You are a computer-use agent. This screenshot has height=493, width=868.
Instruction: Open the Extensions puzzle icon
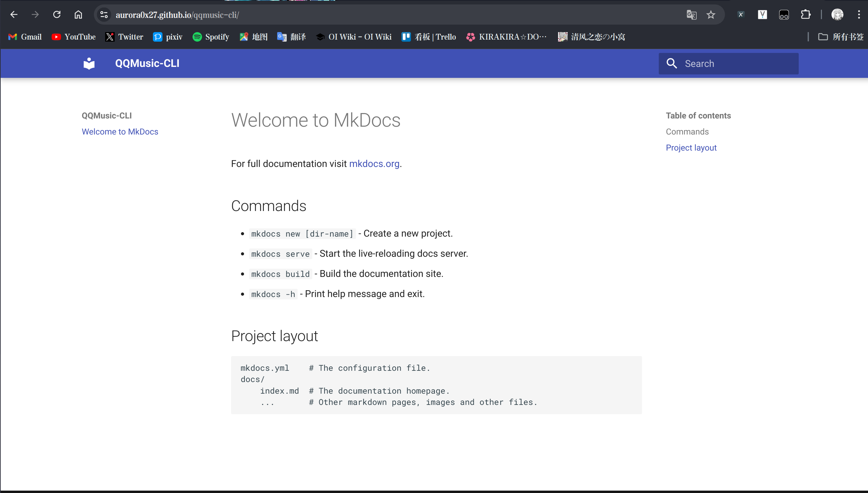tap(806, 15)
